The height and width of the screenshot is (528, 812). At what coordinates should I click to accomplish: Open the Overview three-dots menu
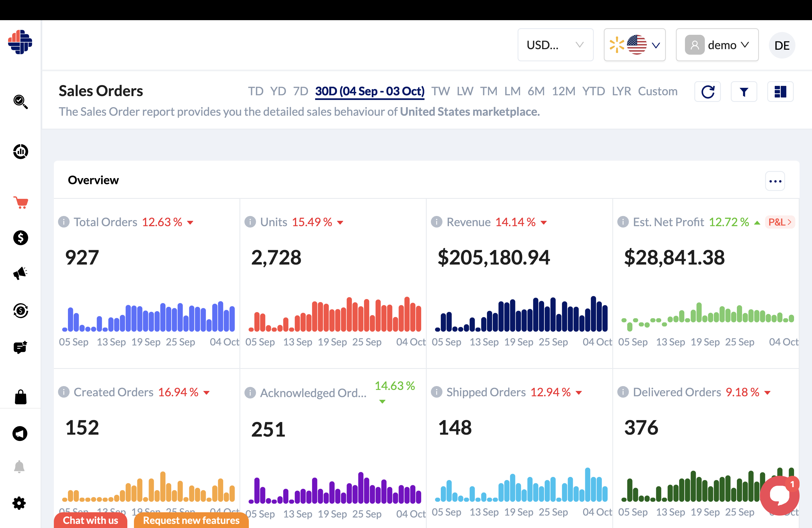pos(775,181)
